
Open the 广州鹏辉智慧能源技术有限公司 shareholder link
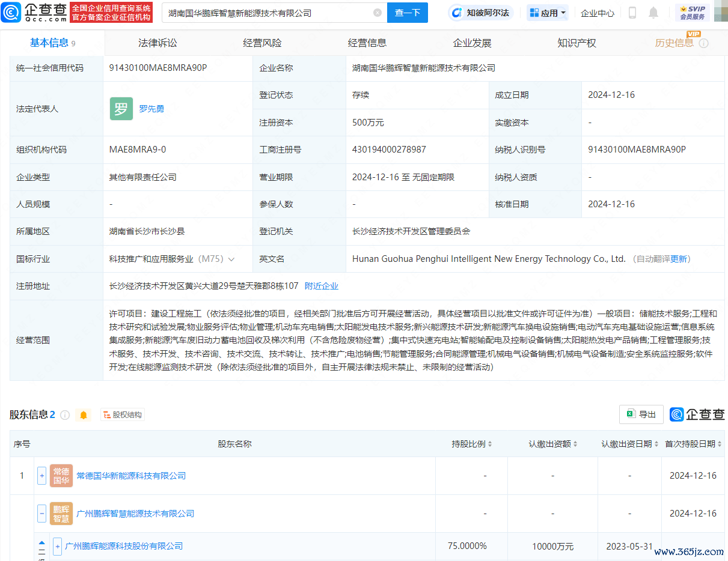tap(135, 514)
